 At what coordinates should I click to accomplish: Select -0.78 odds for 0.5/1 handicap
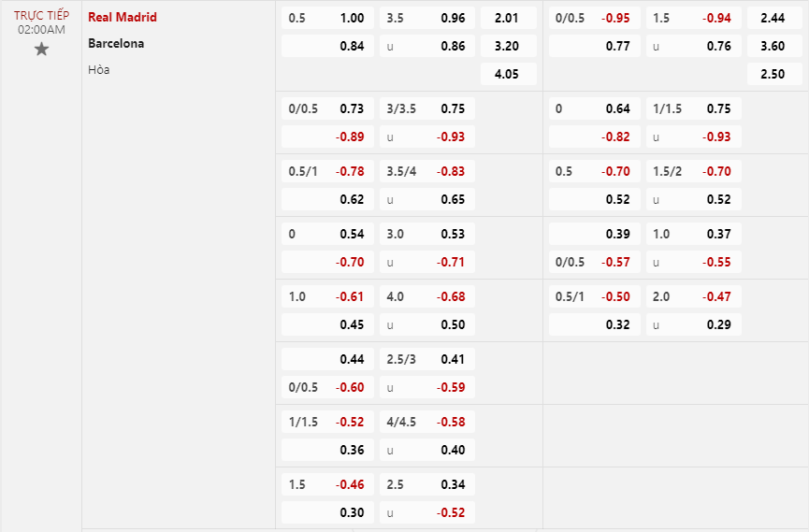click(350, 171)
